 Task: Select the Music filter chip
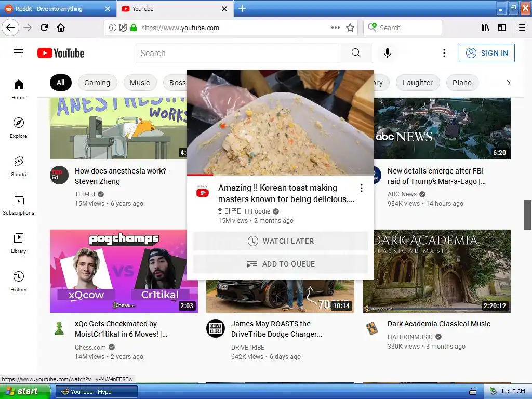click(x=140, y=83)
